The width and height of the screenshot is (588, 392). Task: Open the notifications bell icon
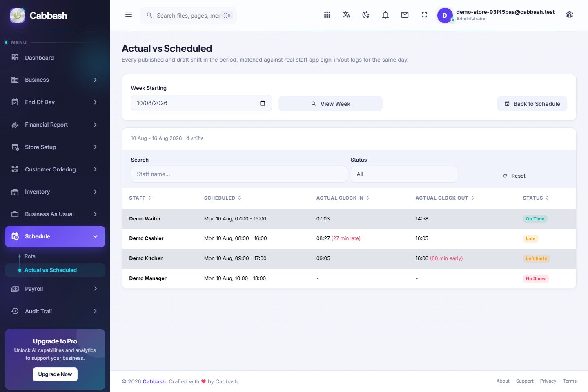point(385,15)
